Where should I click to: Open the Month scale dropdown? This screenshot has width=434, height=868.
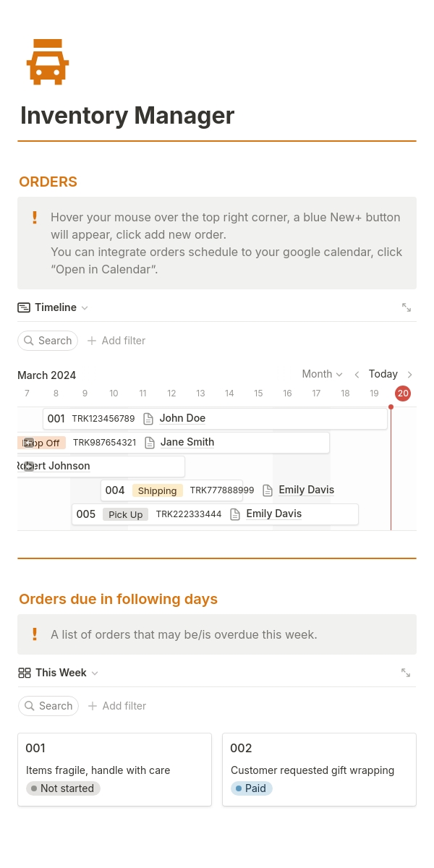(x=322, y=374)
